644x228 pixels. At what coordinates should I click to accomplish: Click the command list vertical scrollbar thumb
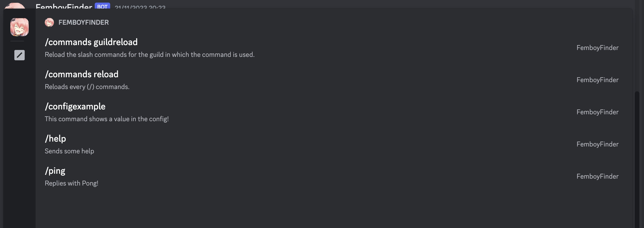pyautogui.click(x=637, y=160)
